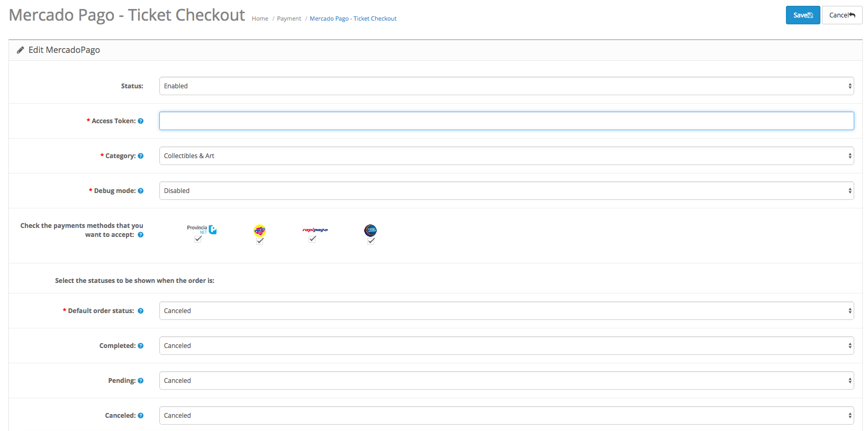Click the Carga Virtual round logo
868x431 pixels.
coord(370,231)
